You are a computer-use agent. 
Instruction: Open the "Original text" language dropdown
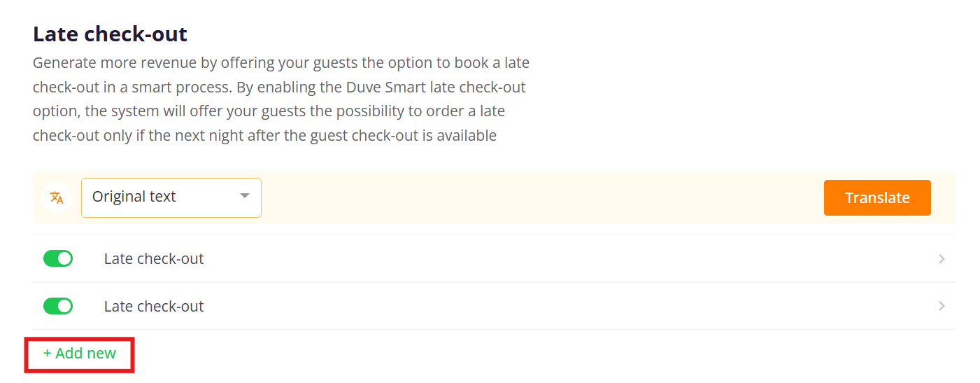[171, 197]
